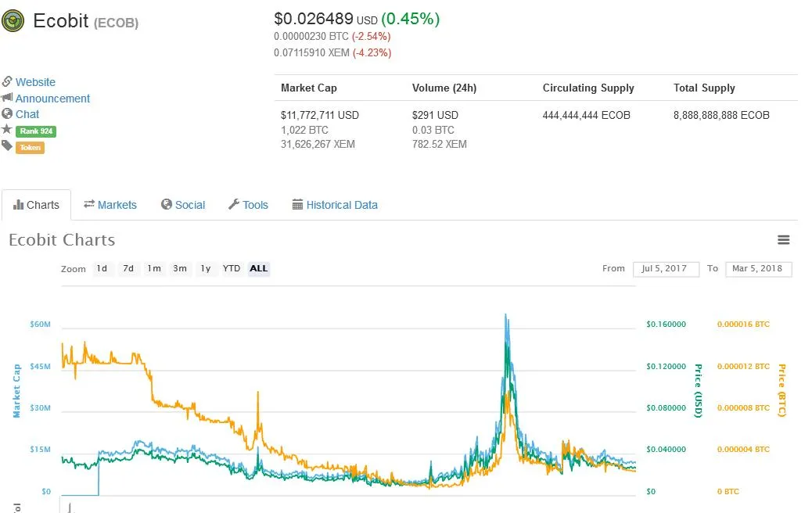Set chart zoom to 3m

tap(180, 269)
